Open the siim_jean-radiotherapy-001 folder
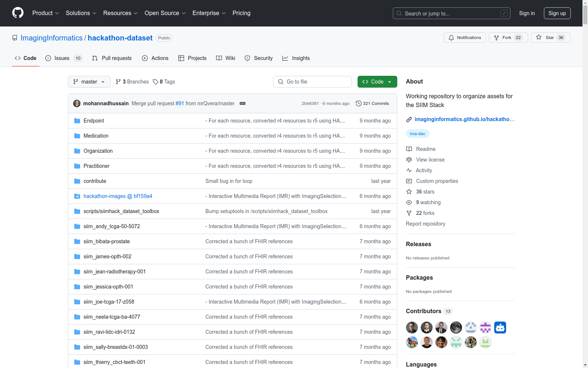The width and height of the screenshot is (588, 368). 115,272
